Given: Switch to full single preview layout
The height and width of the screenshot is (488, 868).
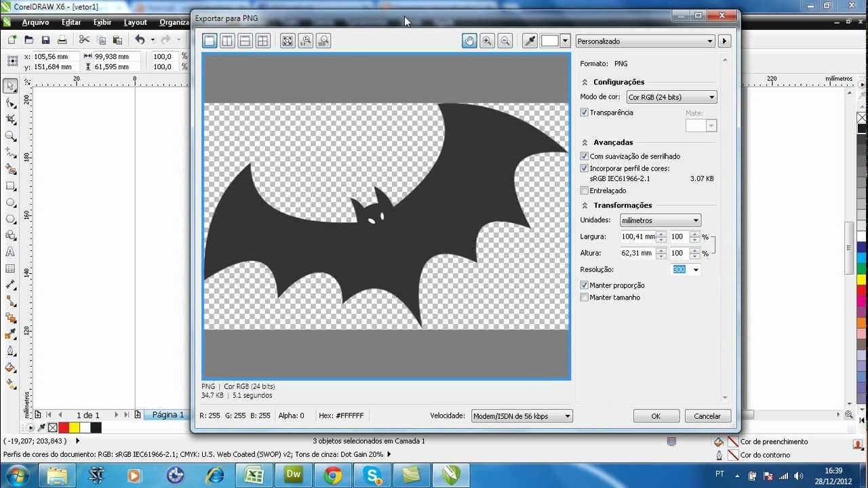Looking at the screenshot, I should coord(210,41).
